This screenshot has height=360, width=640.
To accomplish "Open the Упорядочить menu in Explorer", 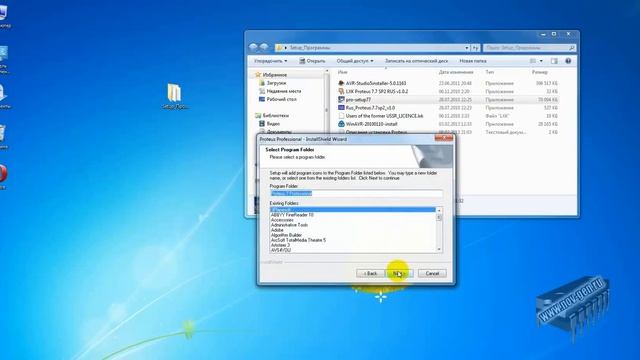I will tap(270, 61).
